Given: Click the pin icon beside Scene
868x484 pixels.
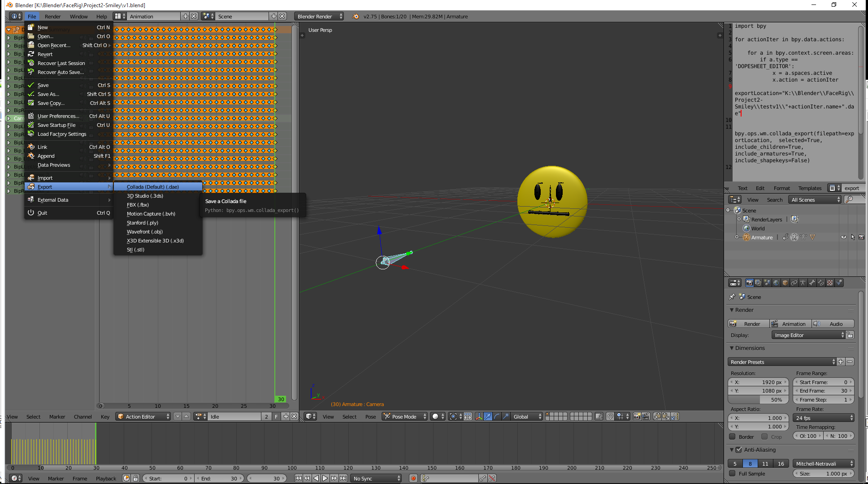Looking at the screenshot, I should coord(732,297).
